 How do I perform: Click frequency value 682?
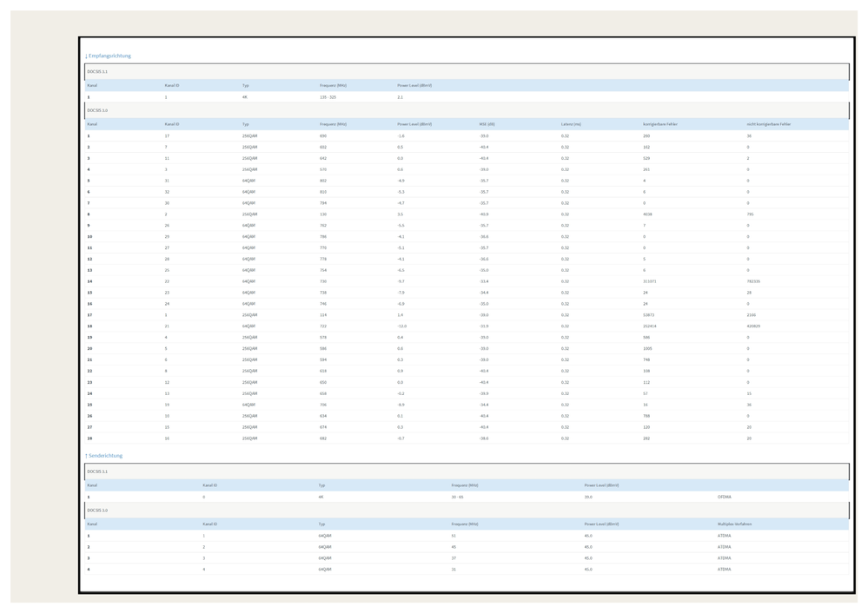(x=322, y=438)
